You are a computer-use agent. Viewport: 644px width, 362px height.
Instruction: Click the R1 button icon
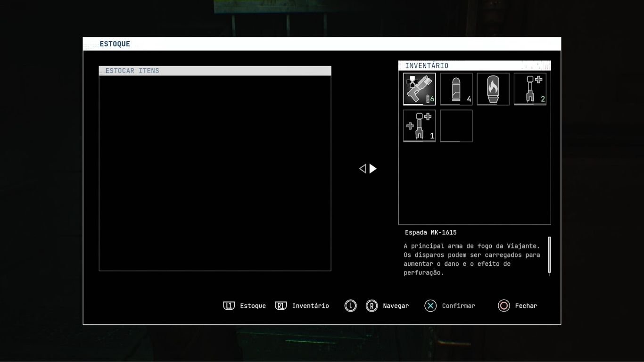pos(281,306)
